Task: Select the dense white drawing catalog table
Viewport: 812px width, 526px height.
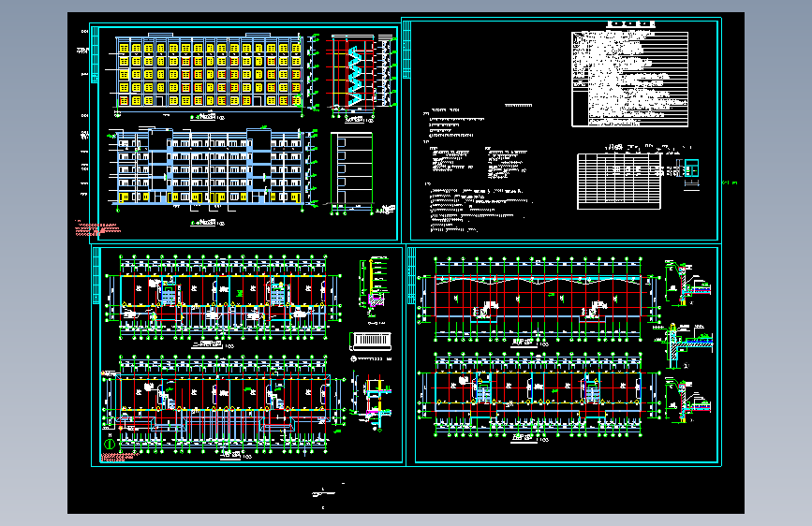Action: (629, 79)
